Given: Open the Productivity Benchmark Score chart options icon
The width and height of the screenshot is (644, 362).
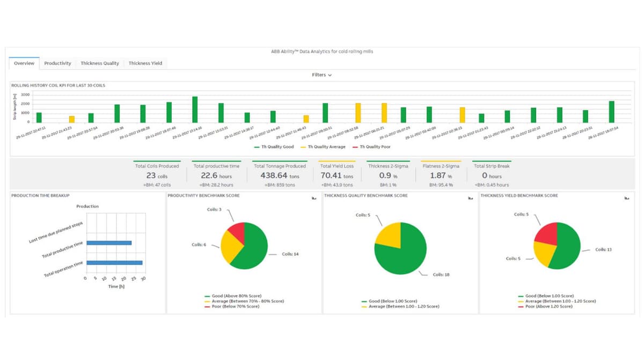Looking at the screenshot, I should 313,198.
